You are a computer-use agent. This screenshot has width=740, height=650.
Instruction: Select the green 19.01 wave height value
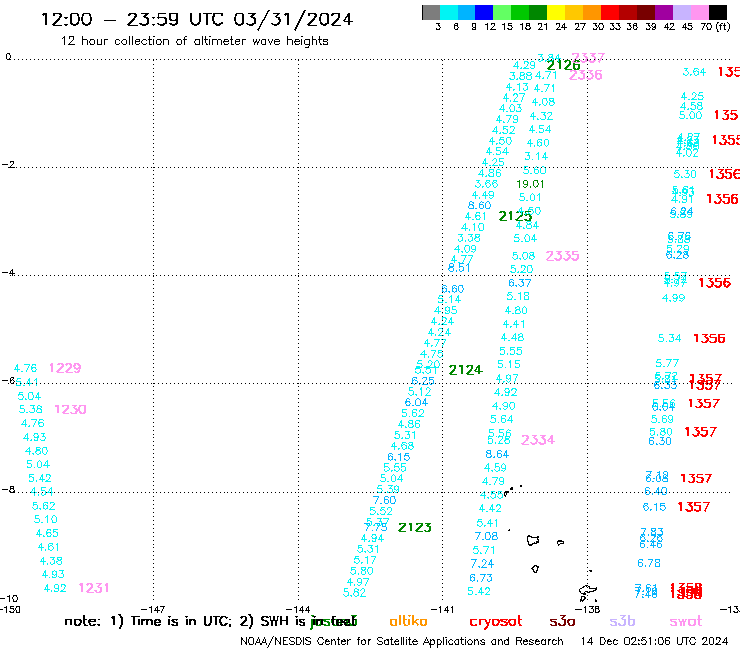coord(530,184)
